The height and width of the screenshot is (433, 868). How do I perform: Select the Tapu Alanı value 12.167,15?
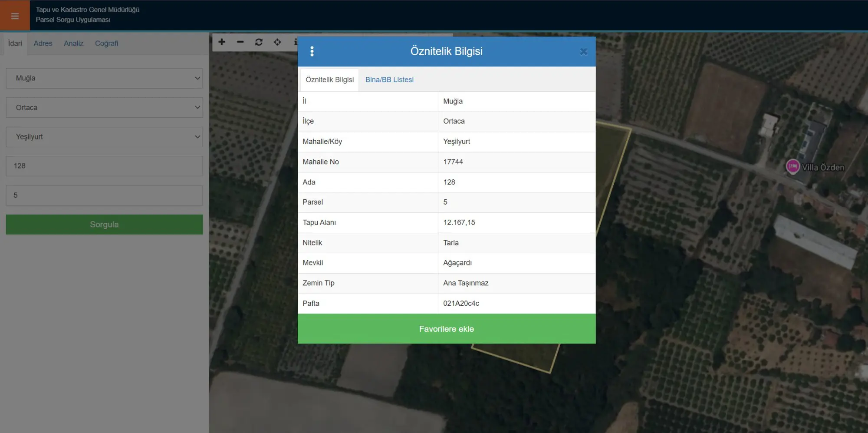459,222
